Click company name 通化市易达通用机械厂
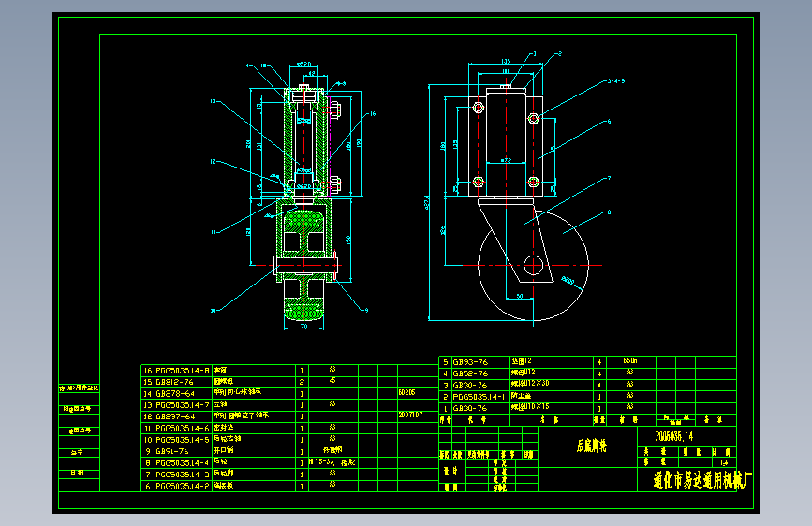 click(701, 480)
